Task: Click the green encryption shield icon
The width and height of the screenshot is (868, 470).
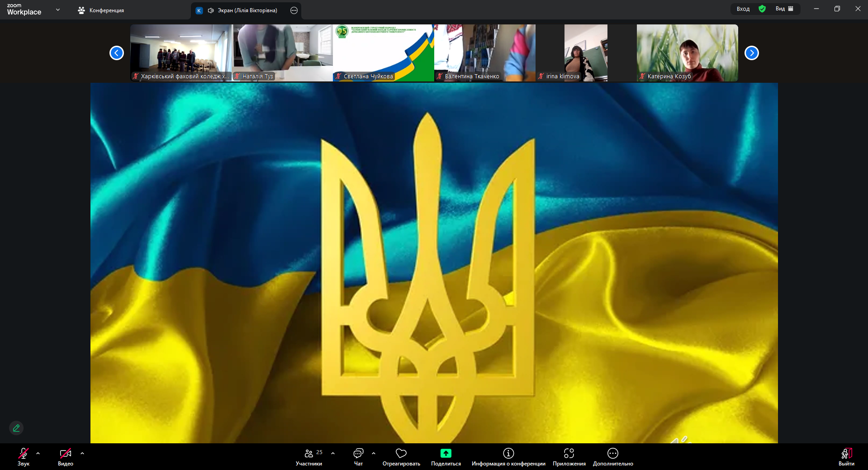Action: point(762,9)
